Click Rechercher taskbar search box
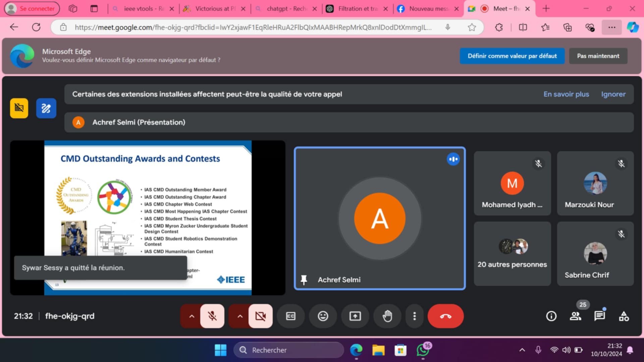The height and width of the screenshot is (362, 644). tap(288, 350)
